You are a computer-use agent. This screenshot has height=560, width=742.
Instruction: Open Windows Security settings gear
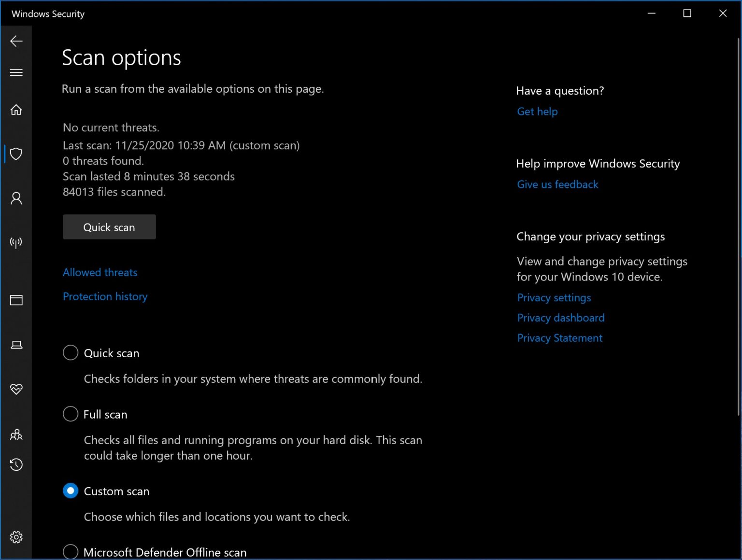coord(16,536)
